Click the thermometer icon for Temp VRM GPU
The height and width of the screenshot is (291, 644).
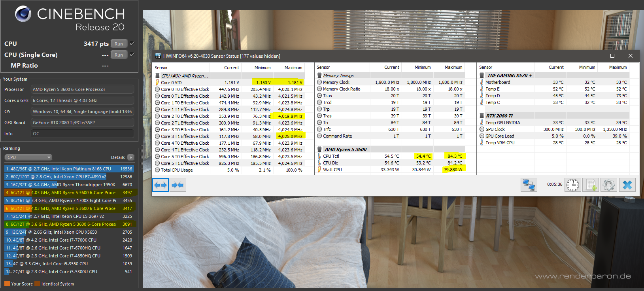pos(482,143)
